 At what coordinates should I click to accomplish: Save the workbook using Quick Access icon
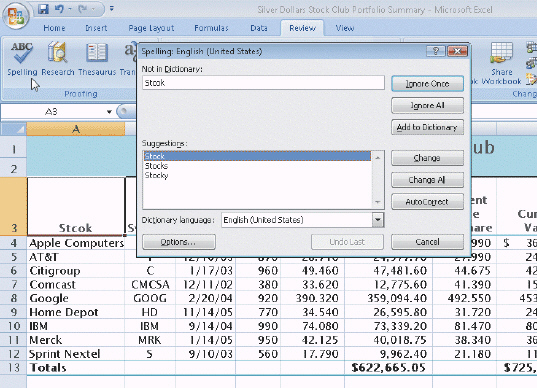[43, 9]
